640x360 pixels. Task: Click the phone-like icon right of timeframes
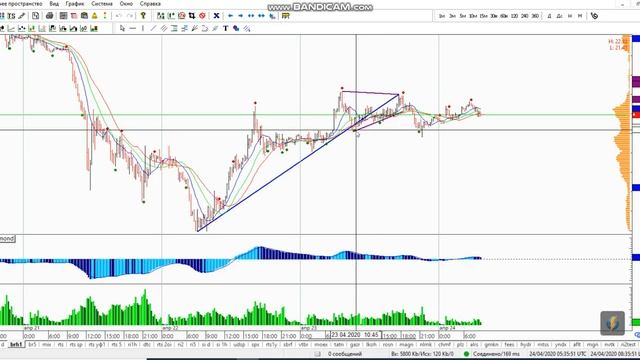pyautogui.click(x=594, y=16)
